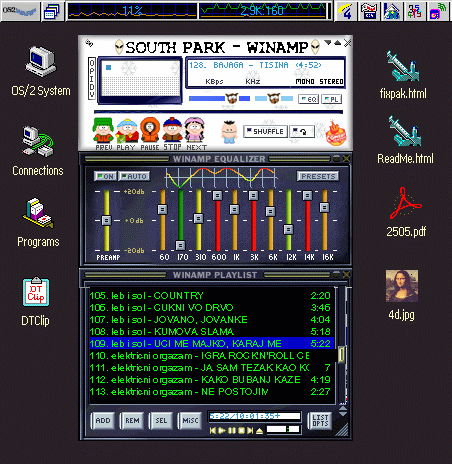The width and height of the screenshot is (452, 464).
Task: Open DTClip desktop icon
Action: (35, 302)
